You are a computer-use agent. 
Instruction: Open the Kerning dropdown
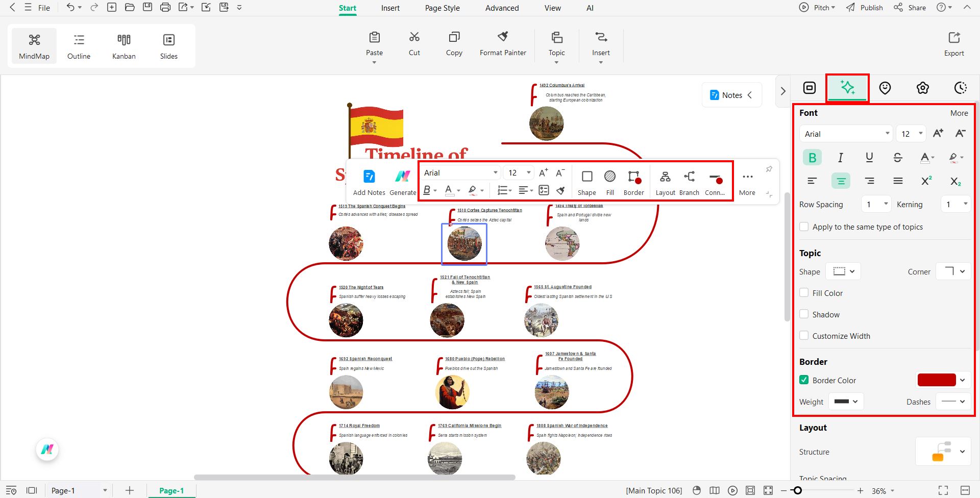[x=955, y=204]
